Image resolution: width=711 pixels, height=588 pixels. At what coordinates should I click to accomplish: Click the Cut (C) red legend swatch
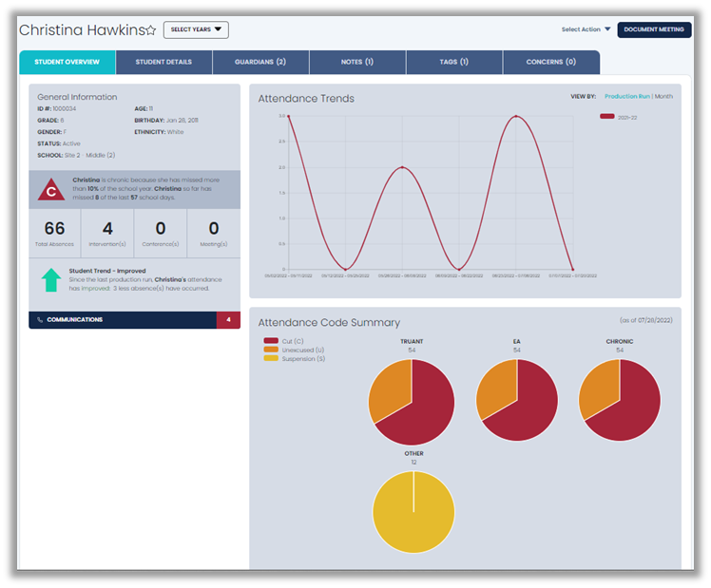271,340
